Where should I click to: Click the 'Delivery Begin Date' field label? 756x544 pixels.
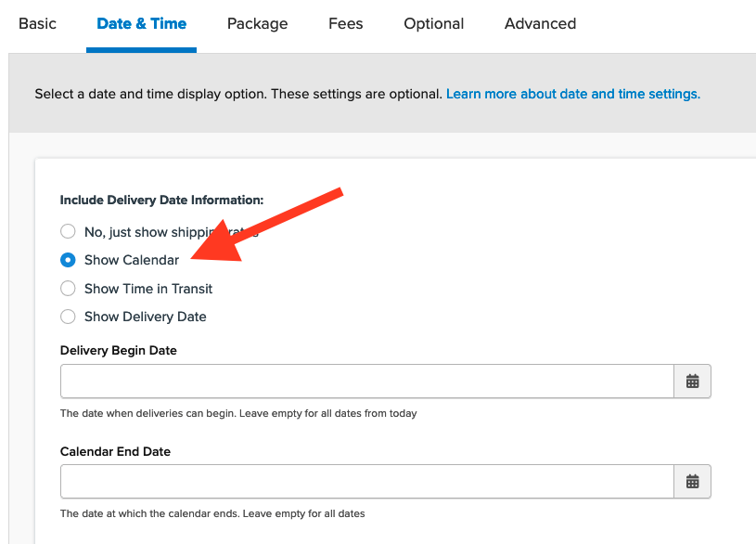[118, 350]
